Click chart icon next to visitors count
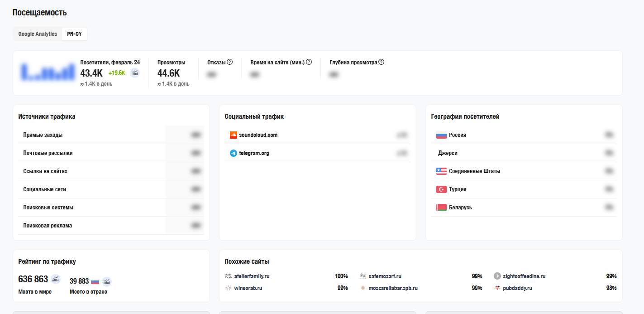The height and width of the screenshot is (314, 644). click(x=135, y=73)
